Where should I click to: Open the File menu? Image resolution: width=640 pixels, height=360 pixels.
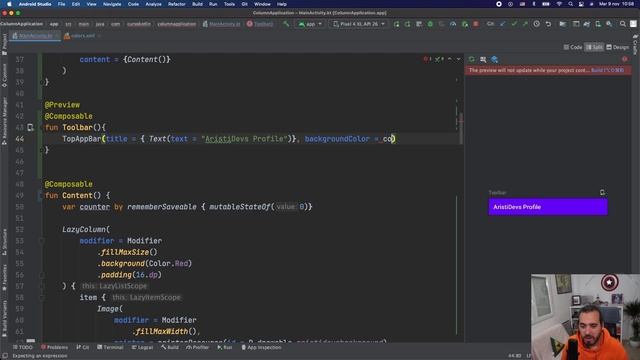click(61, 4)
